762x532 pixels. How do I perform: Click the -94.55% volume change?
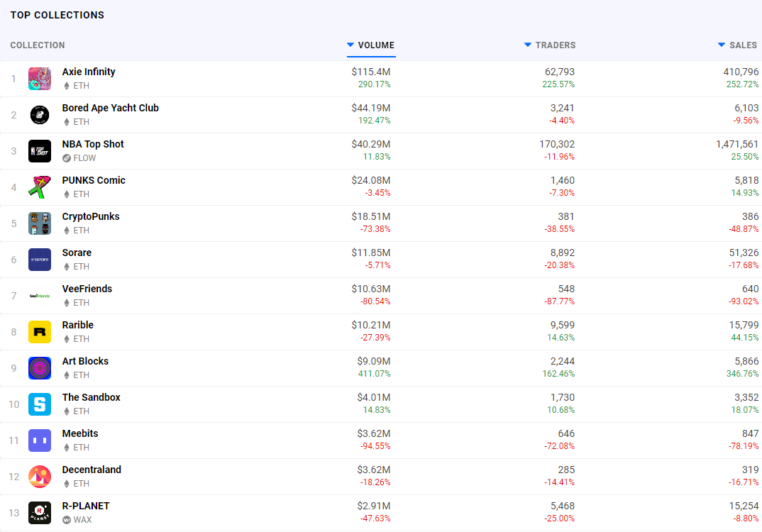click(x=375, y=446)
